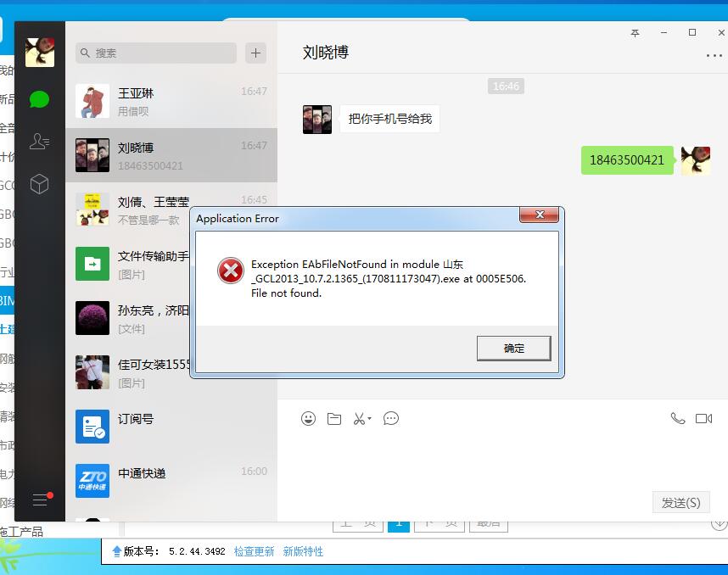The height and width of the screenshot is (575, 728).
Task: Click own profile avatar in sidebar
Action: (40, 52)
